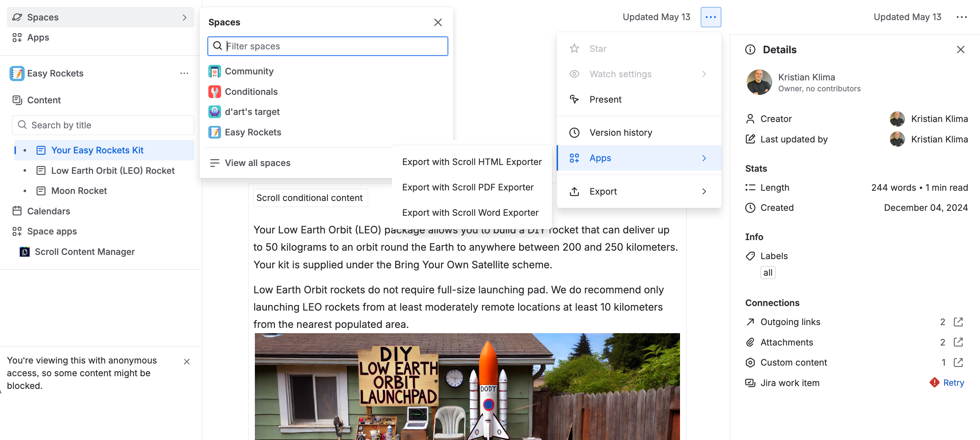Click the 'all' label tag

[x=768, y=273]
